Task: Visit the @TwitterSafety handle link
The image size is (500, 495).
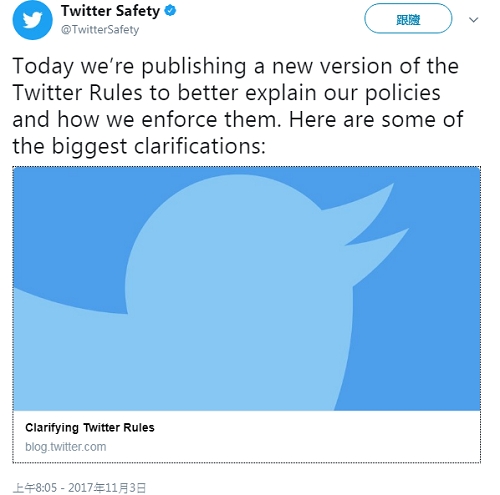Action: tap(100, 30)
